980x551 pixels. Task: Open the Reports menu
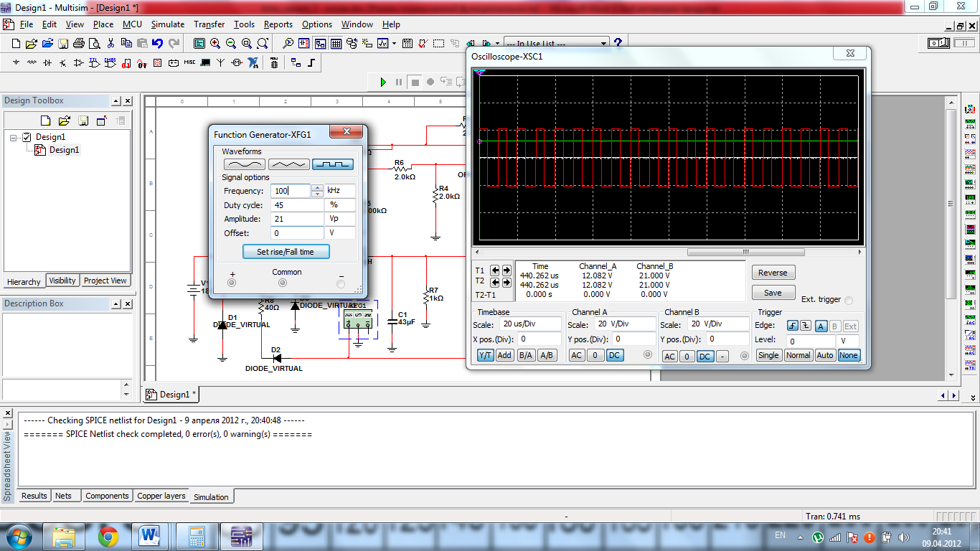(x=278, y=24)
